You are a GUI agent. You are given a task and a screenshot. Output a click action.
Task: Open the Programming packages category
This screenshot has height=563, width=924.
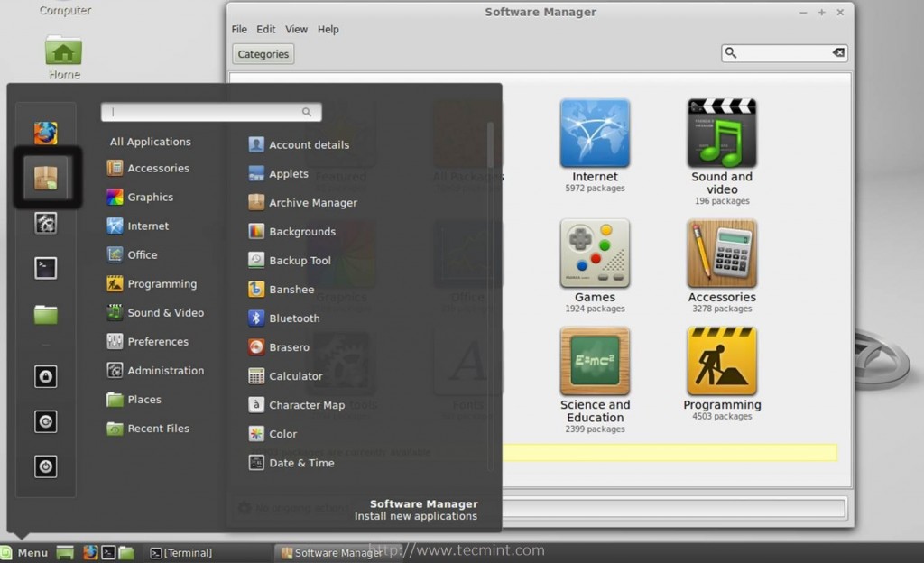[721, 363]
